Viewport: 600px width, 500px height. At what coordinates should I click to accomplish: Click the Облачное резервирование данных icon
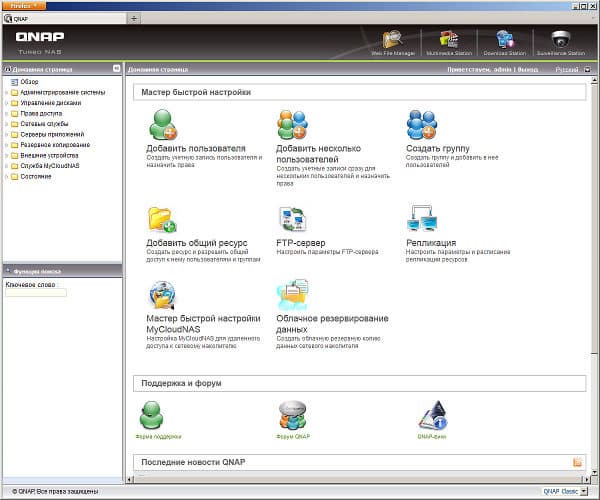click(x=292, y=295)
